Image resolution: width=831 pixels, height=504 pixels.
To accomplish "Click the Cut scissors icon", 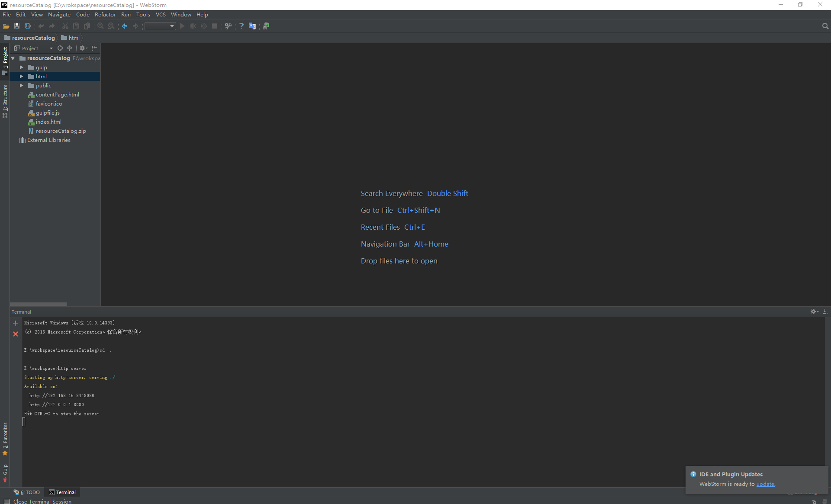I will point(65,26).
